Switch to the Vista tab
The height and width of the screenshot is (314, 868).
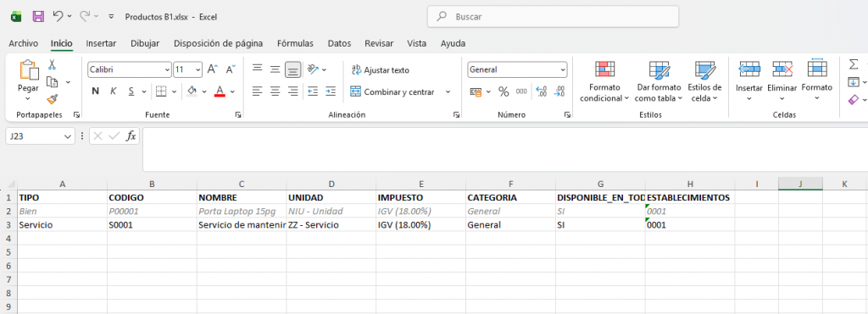tap(416, 43)
